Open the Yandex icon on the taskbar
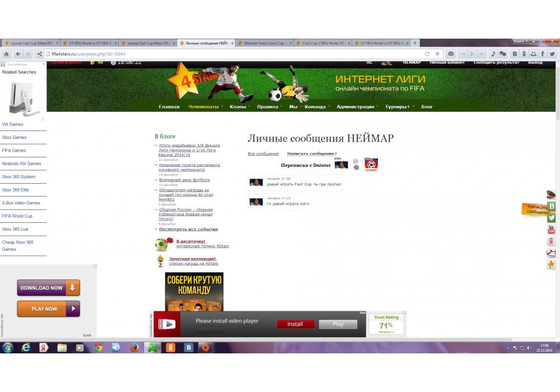This screenshot has width=560, height=392. (44, 347)
